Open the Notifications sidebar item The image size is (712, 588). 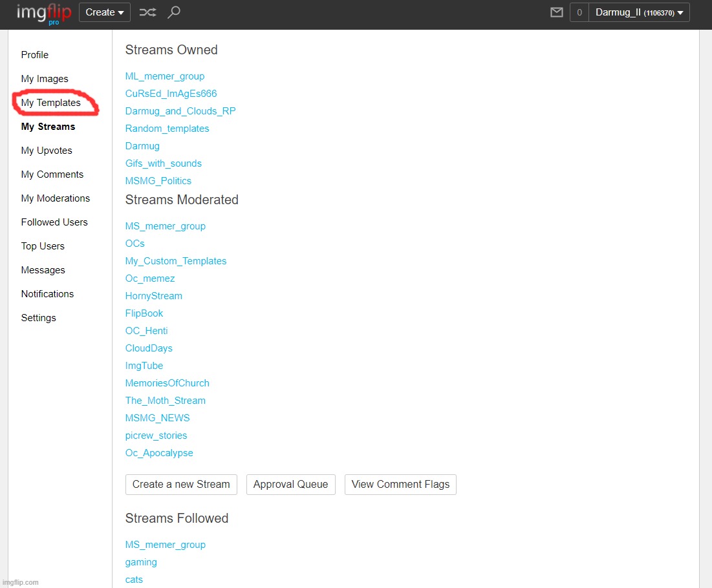coord(47,294)
